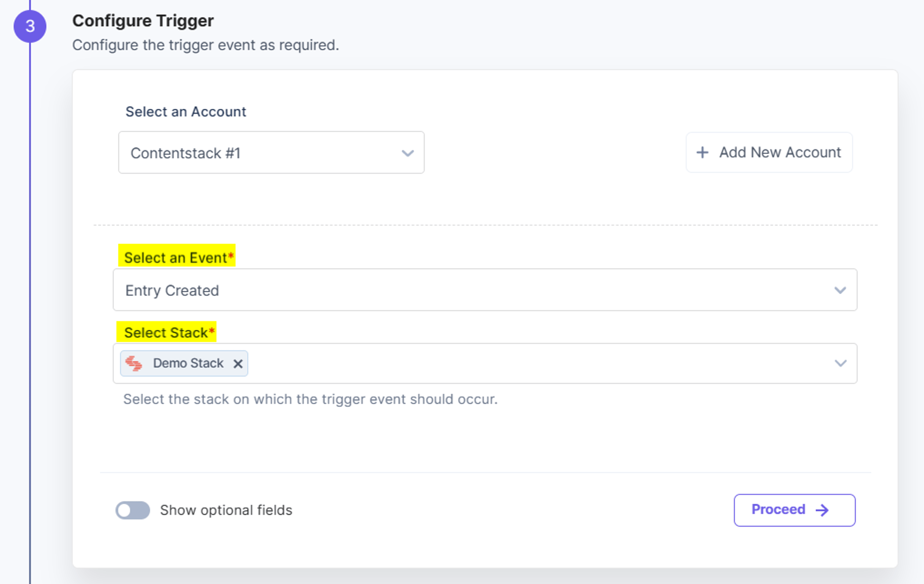Image resolution: width=924 pixels, height=584 pixels.
Task: Click the Show optional fields label
Action: [226, 510]
